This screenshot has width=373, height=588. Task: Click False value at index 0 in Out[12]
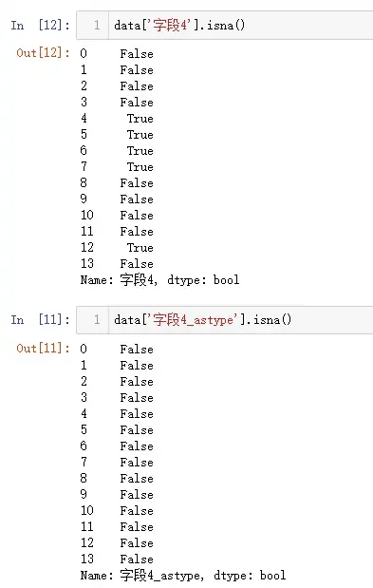[137, 53]
